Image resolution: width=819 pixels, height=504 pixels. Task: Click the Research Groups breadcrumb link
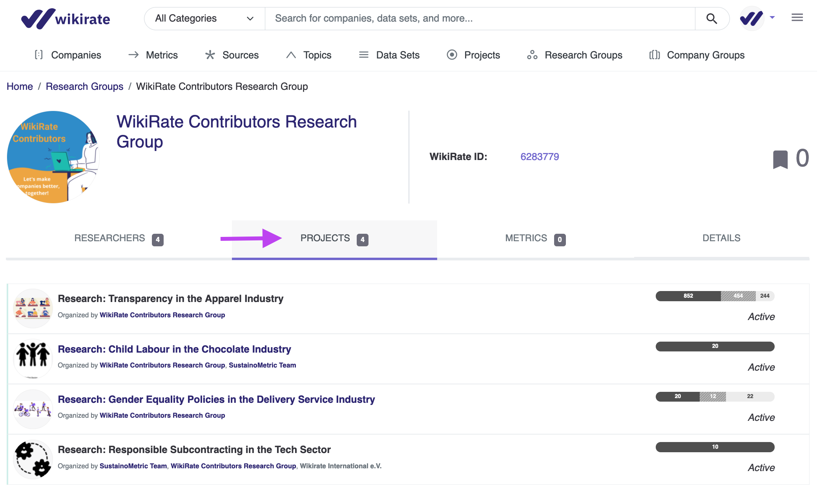84,86
